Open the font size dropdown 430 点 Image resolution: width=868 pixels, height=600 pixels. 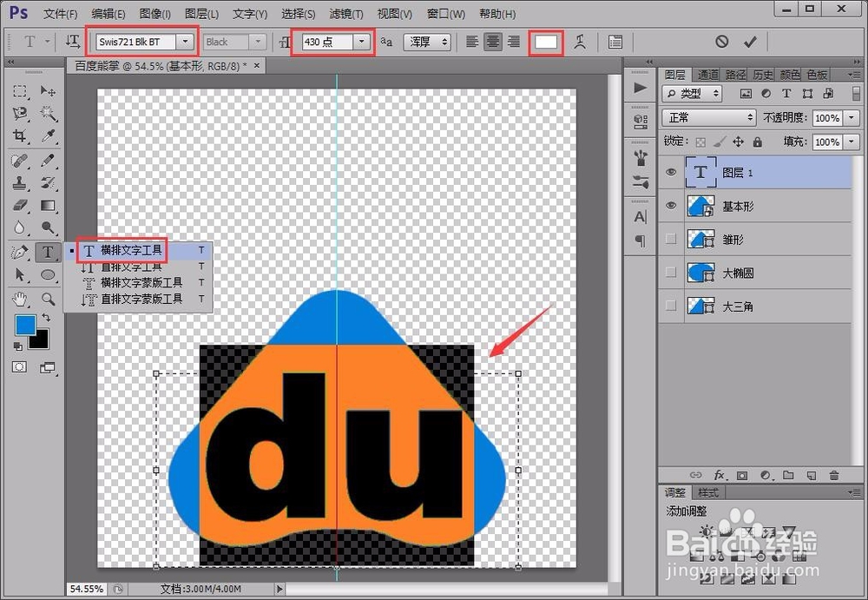tap(361, 42)
